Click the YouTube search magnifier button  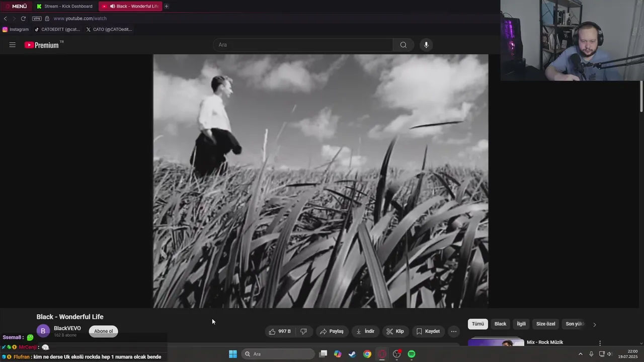pos(404,45)
